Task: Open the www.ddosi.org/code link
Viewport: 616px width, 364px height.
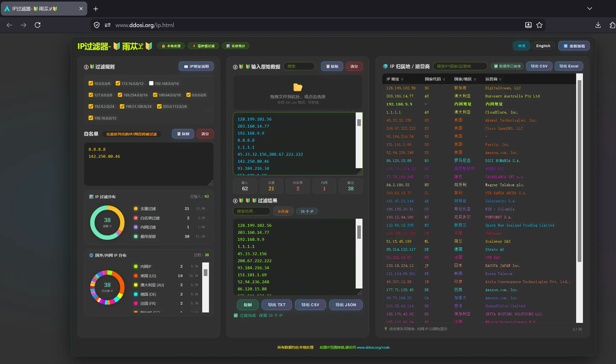Action: pyautogui.click(x=373, y=347)
